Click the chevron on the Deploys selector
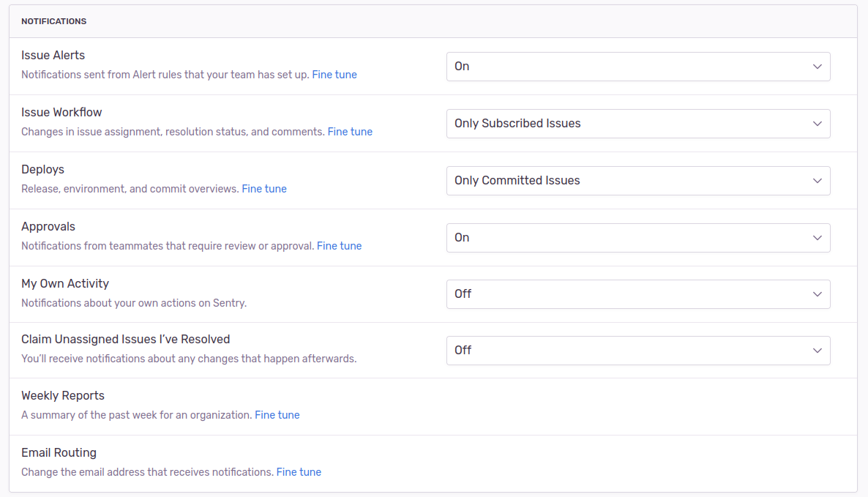The image size is (868, 497). click(x=818, y=180)
